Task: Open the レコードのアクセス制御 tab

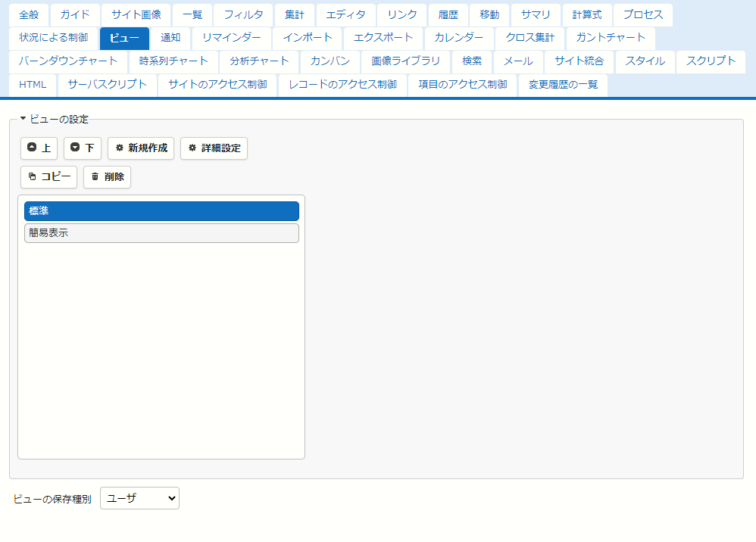Action: click(343, 85)
